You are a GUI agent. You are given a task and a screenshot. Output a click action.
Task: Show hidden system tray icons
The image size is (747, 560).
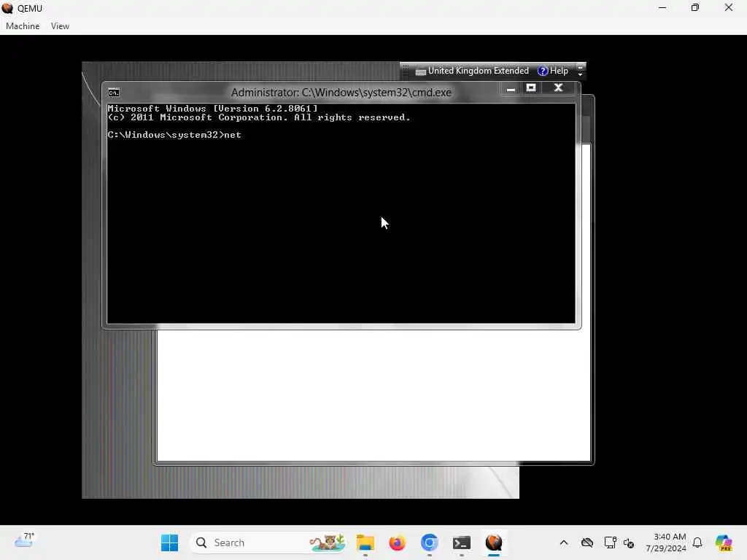tap(564, 542)
